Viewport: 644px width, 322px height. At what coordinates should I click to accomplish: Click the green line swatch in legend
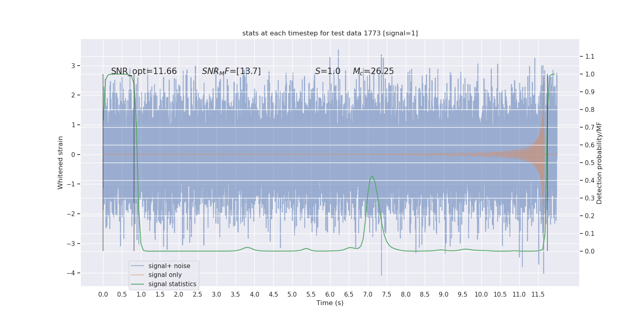[137, 284]
